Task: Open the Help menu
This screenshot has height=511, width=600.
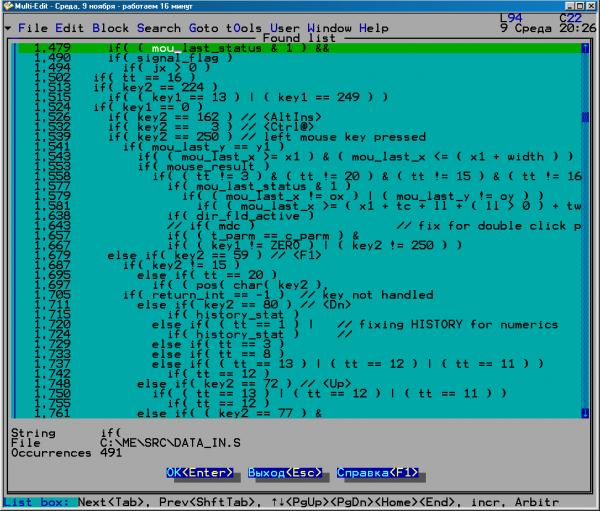Action: (x=374, y=28)
